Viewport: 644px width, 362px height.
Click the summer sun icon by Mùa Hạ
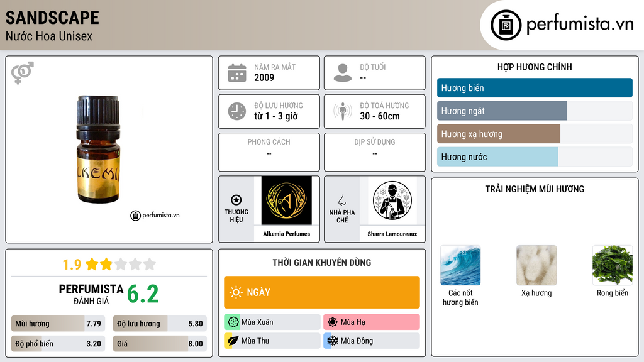click(x=333, y=322)
